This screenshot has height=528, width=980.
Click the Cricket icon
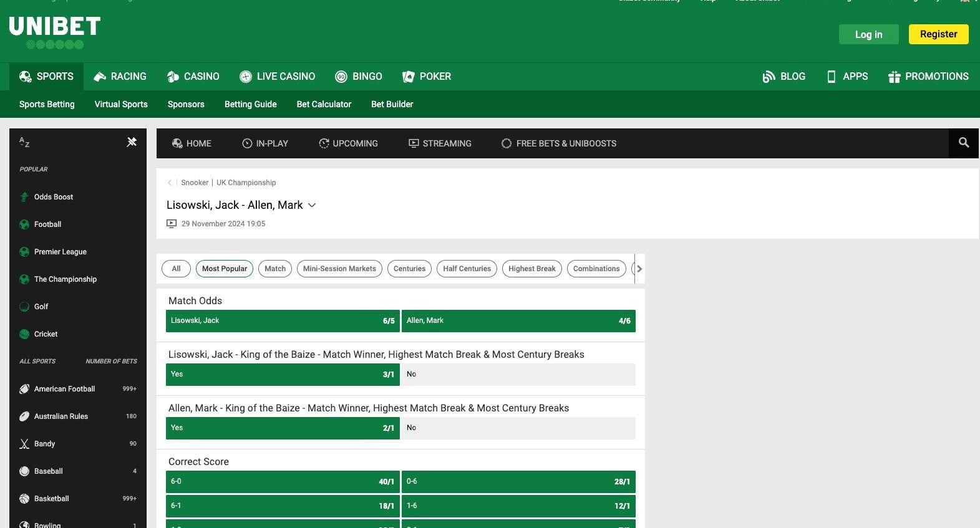pos(24,334)
